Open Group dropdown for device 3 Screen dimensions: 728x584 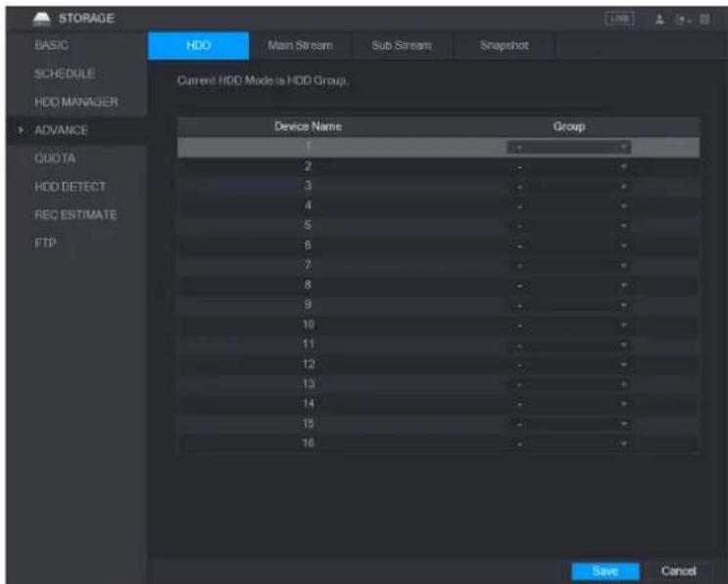click(x=569, y=187)
